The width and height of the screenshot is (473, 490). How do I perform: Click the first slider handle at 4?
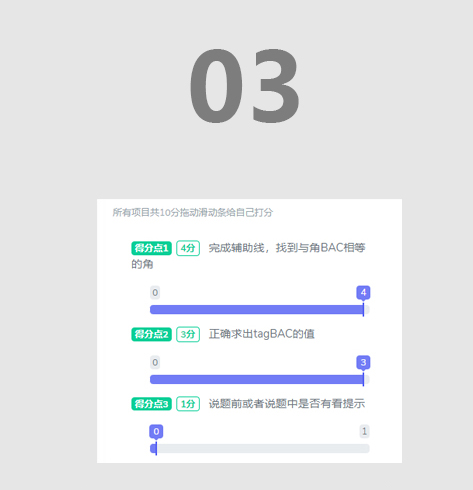(363, 310)
